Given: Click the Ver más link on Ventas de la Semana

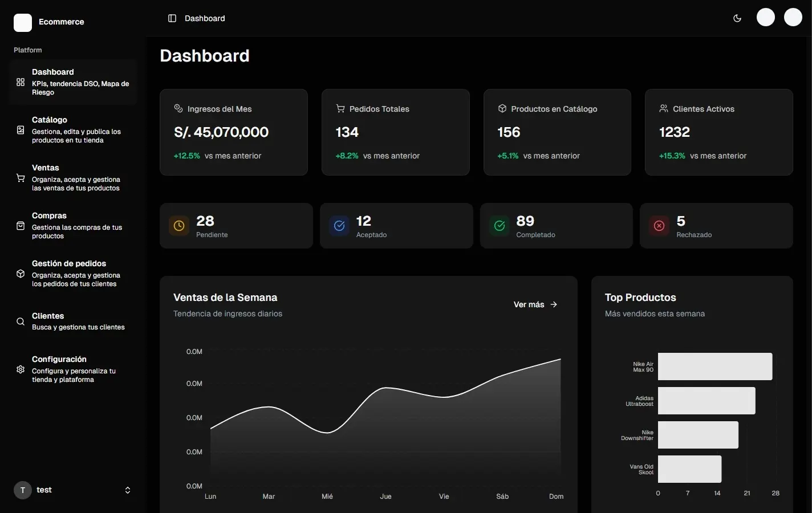Looking at the screenshot, I should (534, 304).
